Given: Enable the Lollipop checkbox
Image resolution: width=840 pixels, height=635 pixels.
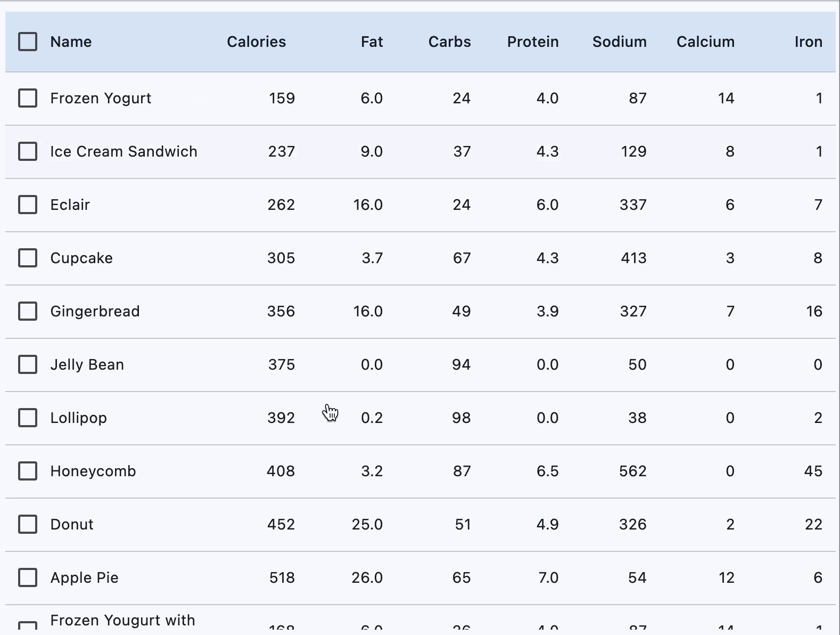Looking at the screenshot, I should click(28, 418).
